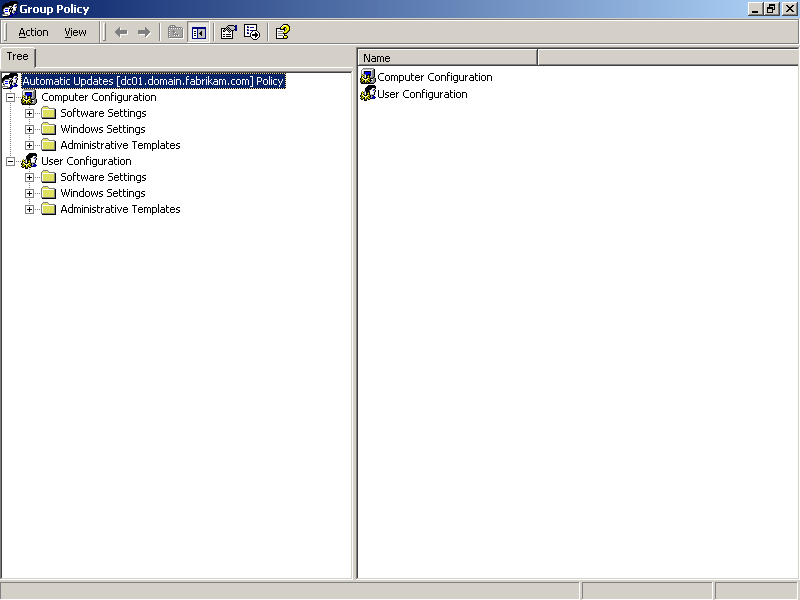This screenshot has width=800, height=600.
Task: Expand Software Settings under Computer Configuration
Action: [x=29, y=113]
